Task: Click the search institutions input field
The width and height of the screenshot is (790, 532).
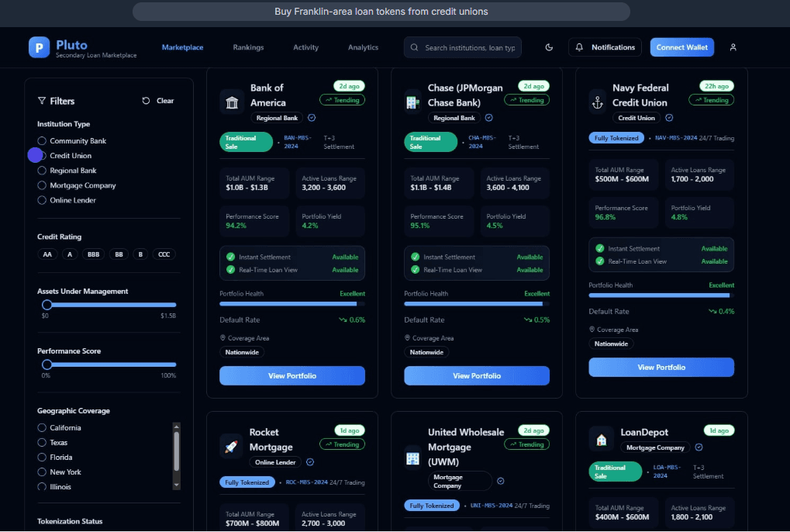Action: (463, 47)
